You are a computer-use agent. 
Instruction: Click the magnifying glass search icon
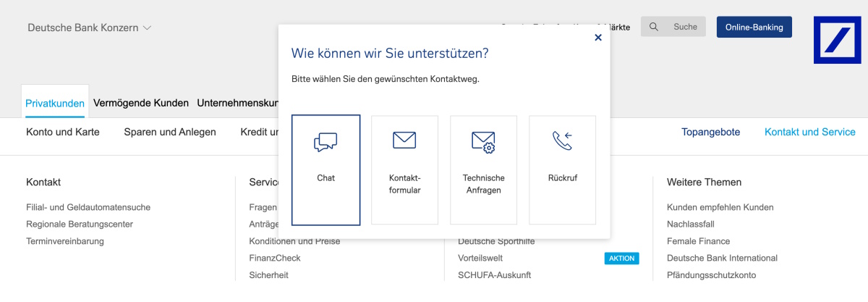pyautogui.click(x=654, y=27)
